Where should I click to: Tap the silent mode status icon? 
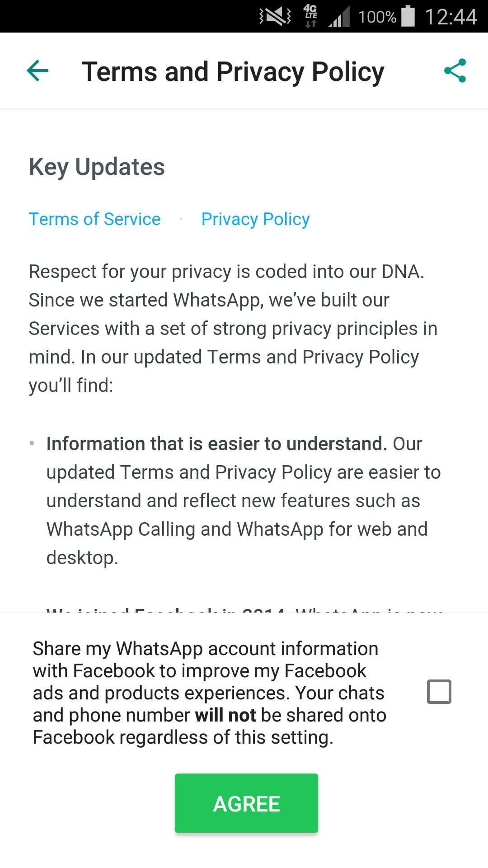[x=275, y=17]
